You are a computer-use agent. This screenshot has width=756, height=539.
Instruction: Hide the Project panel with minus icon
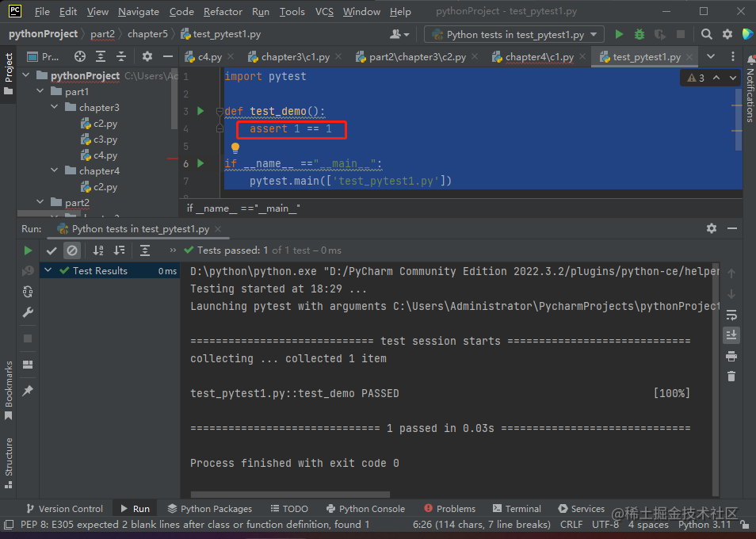pos(168,57)
